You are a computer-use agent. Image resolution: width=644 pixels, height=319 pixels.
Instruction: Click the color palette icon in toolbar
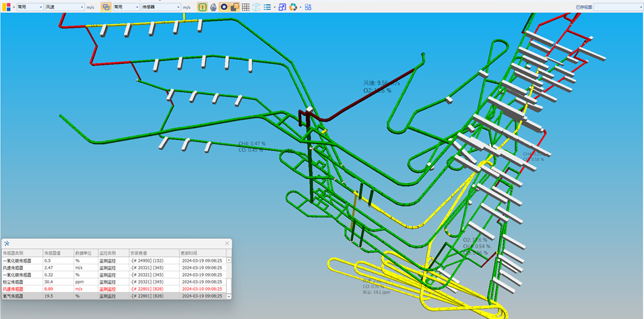click(x=7, y=7)
